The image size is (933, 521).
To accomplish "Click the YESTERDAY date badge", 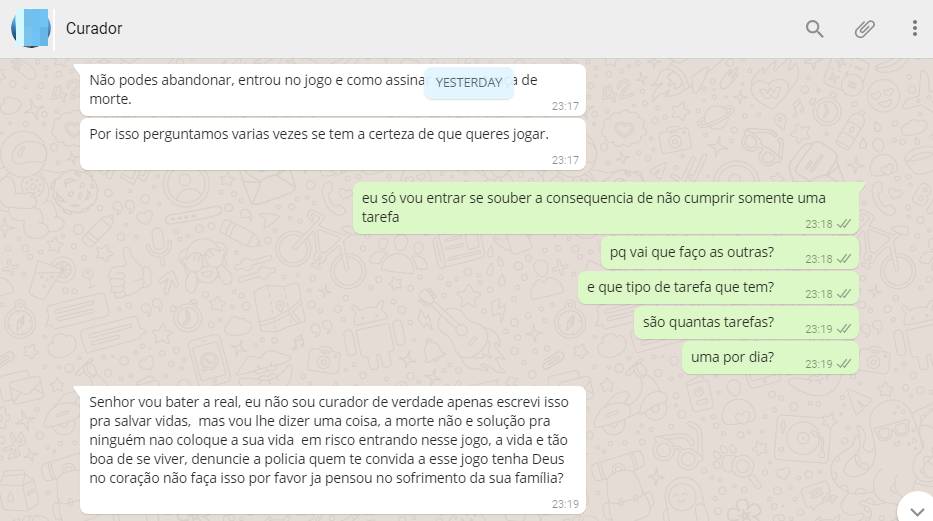I will click(x=469, y=83).
